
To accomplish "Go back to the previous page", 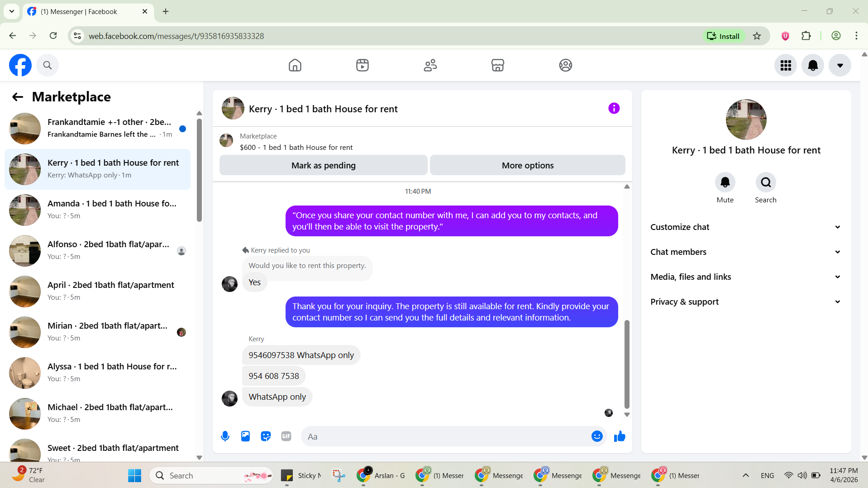I will click(x=13, y=36).
